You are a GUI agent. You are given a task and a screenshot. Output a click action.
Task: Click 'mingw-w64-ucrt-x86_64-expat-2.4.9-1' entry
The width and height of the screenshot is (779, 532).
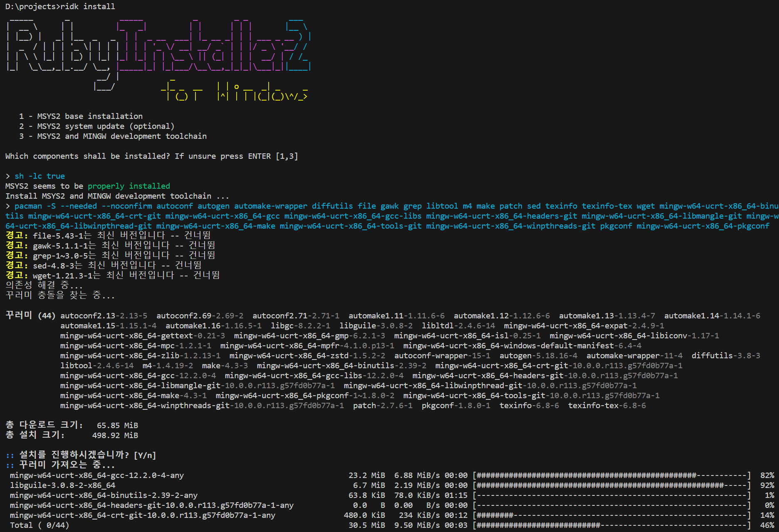tap(584, 325)
